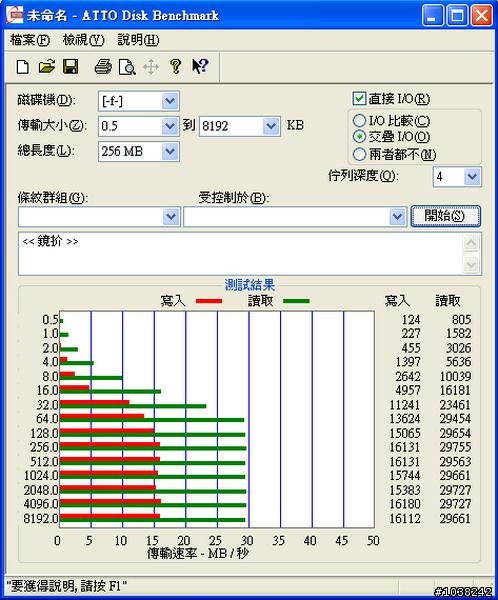Screen dimensions: 498x600
Task: Click the 測試結果 heading text
Action: (250, 285)
